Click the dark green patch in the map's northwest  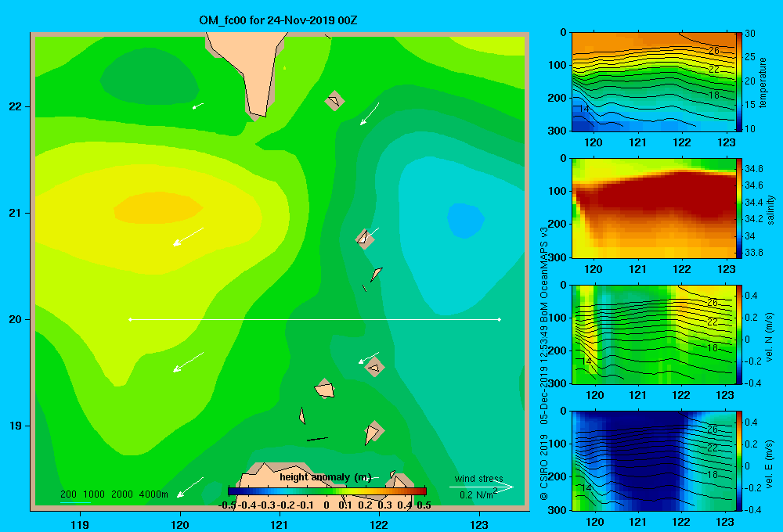tap(150, 76)
